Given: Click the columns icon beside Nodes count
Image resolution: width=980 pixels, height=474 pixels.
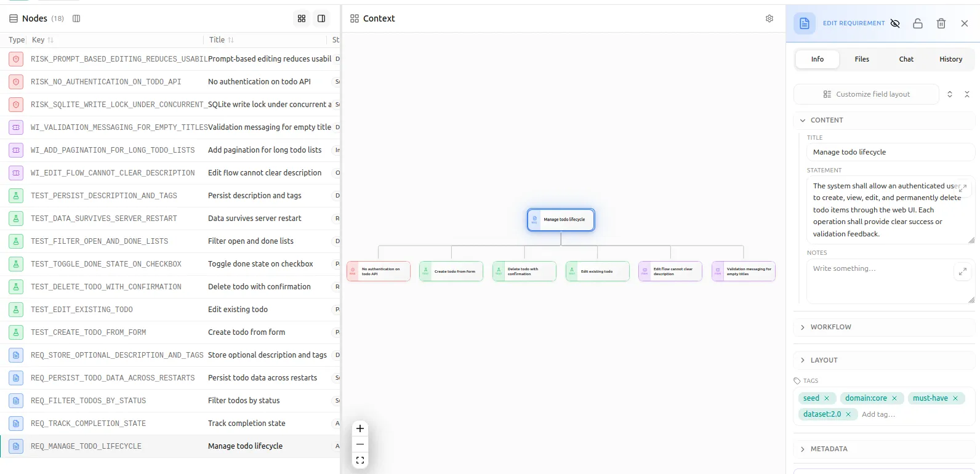Looking at the screenshot, I should 76,18.
